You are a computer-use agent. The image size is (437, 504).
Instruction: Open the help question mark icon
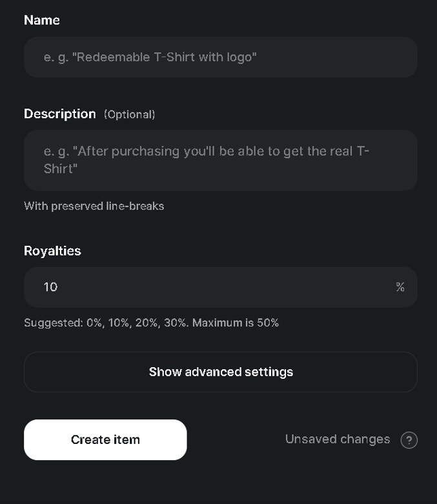pos(409,439)
